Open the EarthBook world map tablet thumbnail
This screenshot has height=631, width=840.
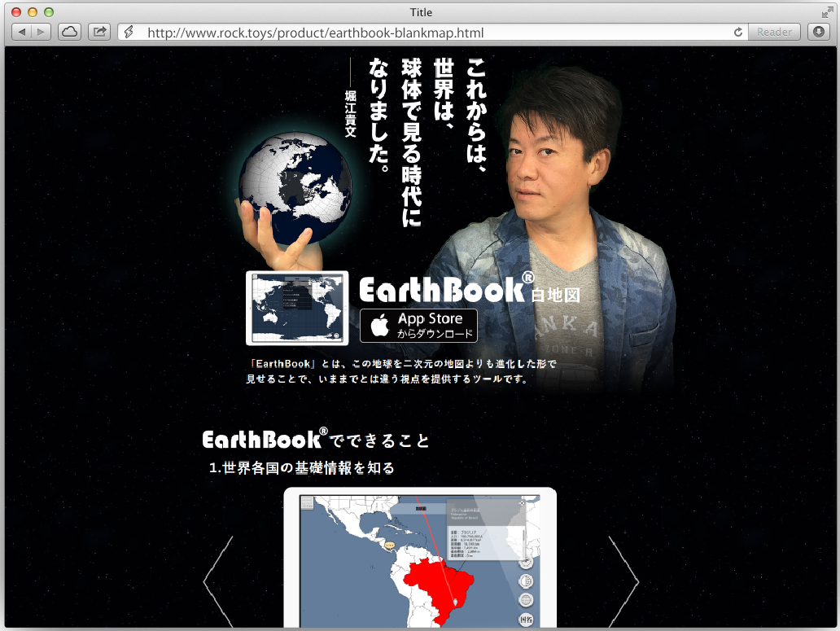click(297, 308)
